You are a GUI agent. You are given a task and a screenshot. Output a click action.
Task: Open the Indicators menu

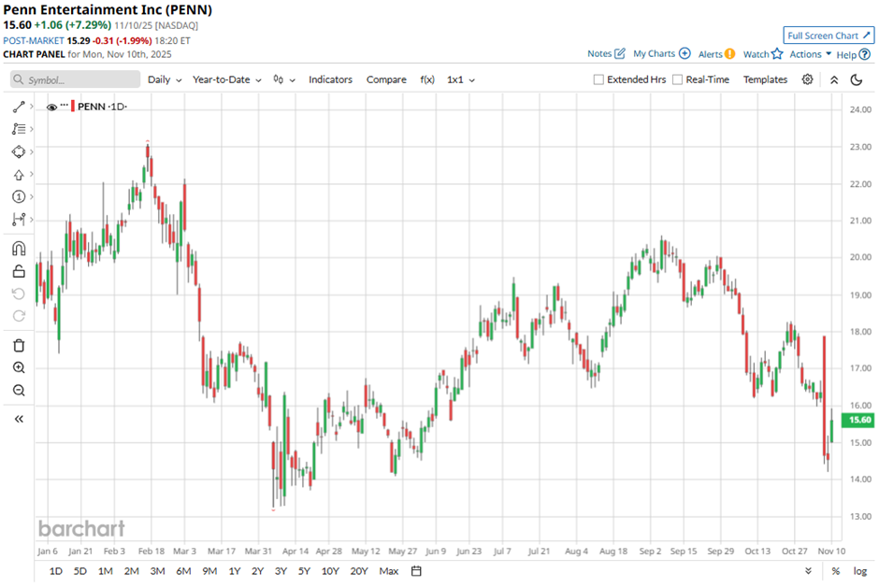330,79
